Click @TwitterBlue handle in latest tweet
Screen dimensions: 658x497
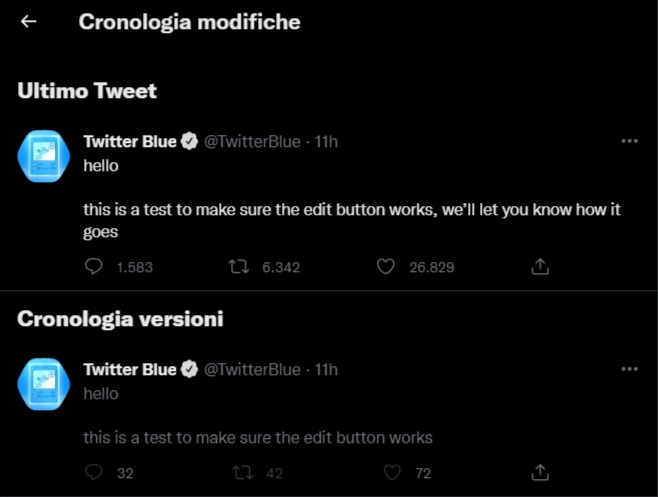[252, 142]
